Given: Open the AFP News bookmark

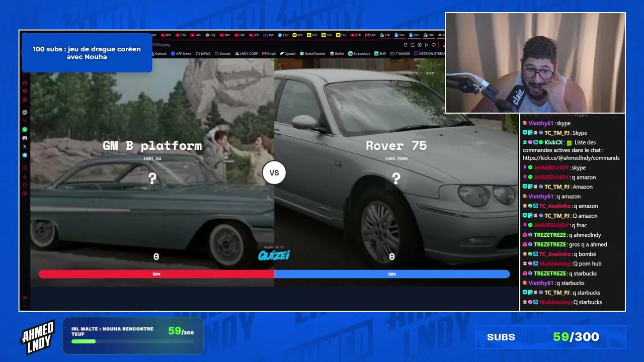Looking at the screenshot, I should (x=181, y=53).
